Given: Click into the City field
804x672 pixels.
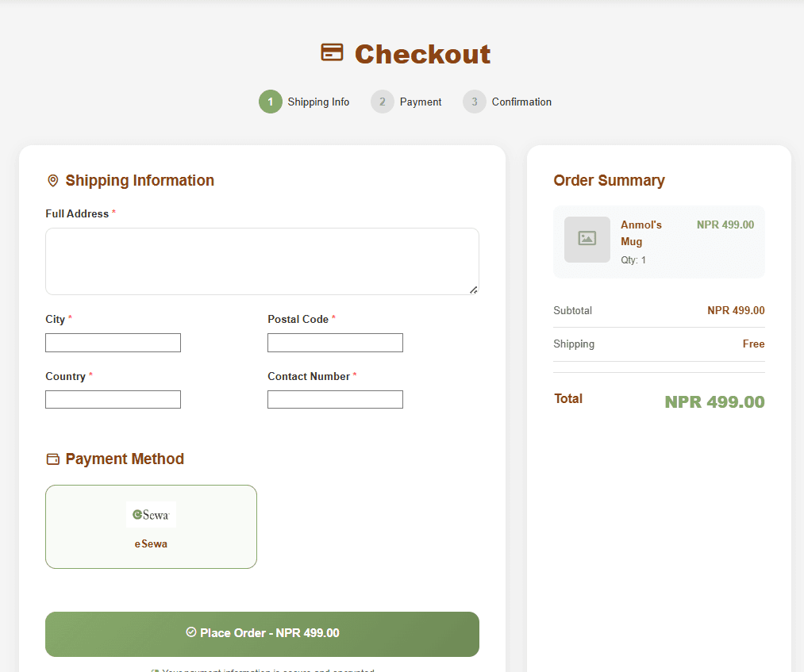Looking at the screenshot, I should point(113,343).
